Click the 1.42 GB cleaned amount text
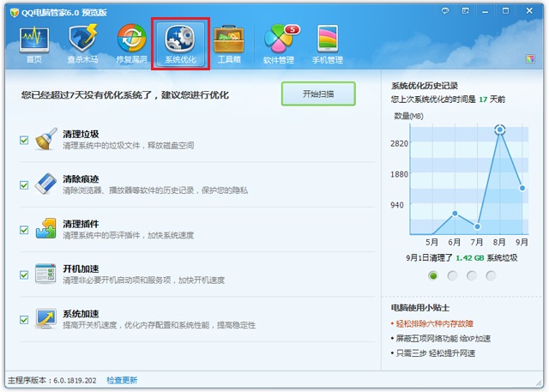This screenshot has width=549, height=392. pyautogui.click(x=470, y=258)
